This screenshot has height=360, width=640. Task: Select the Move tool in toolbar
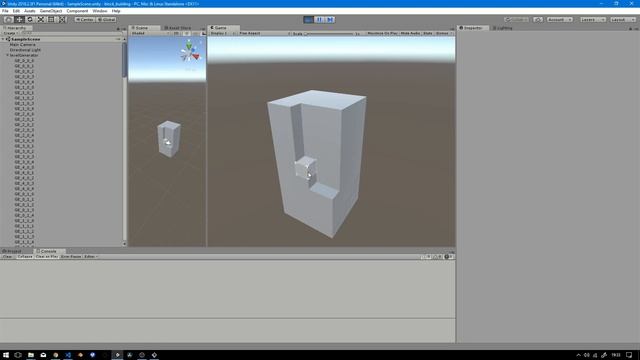[19, 19]
